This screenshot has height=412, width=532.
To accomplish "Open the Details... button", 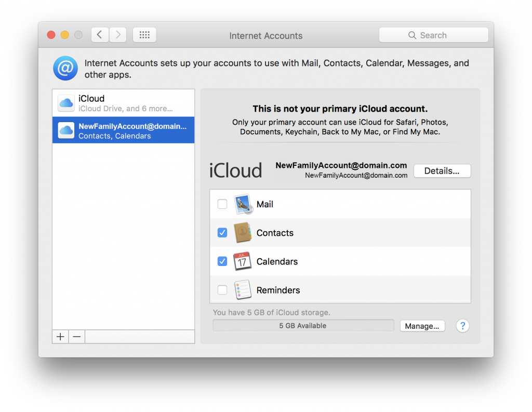I will [x=442, y=171].
